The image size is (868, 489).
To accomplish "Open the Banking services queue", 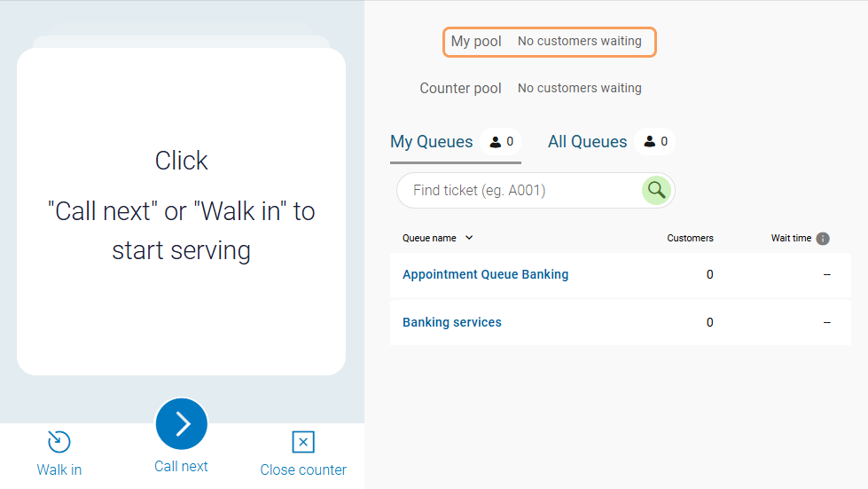I will pyautogui.click(x=452, y=322).
